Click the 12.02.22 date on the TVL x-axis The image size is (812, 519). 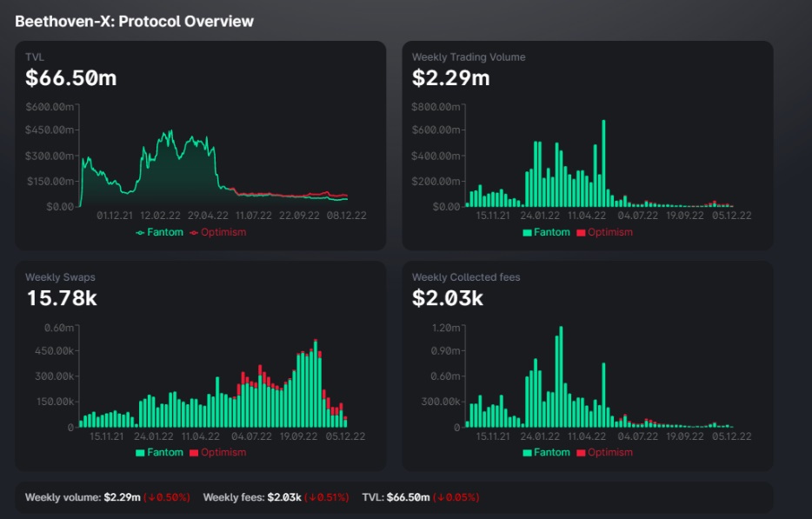click(161, 216)
